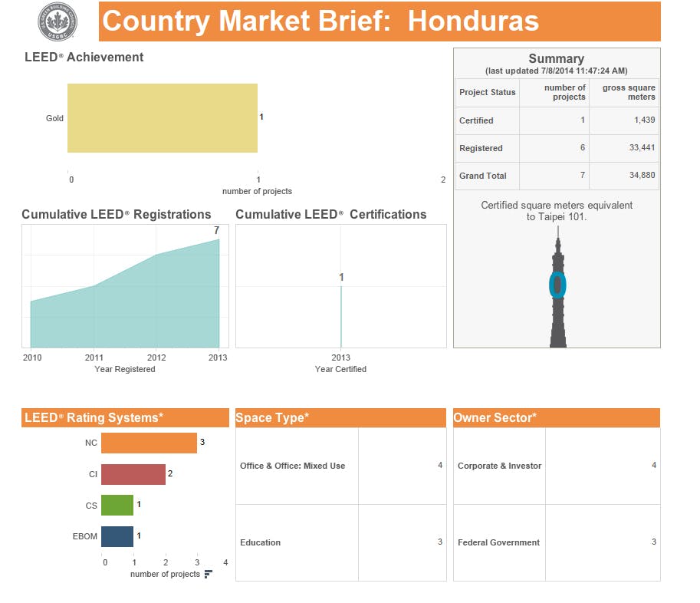This screenshot has height=603, width=700.
Task: Click the sort icon beside number of projects
Action: pos(209,574)
